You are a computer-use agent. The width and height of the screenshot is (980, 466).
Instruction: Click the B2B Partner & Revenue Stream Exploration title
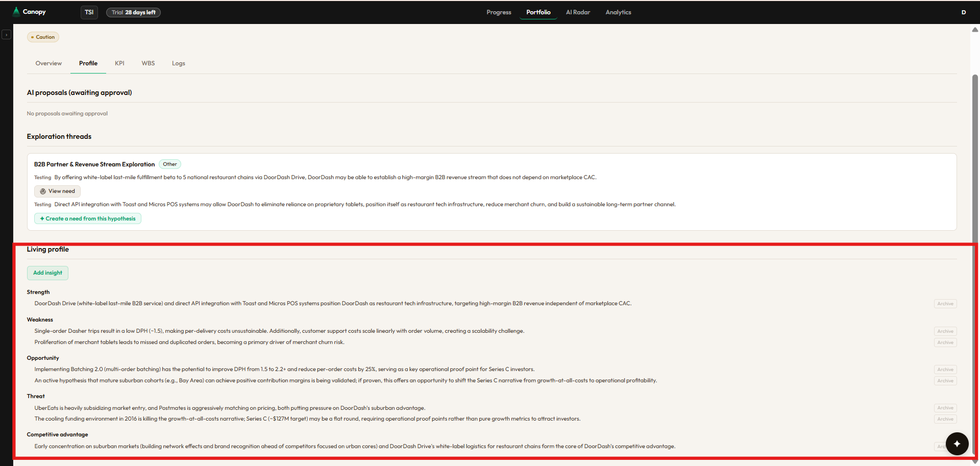94,164
